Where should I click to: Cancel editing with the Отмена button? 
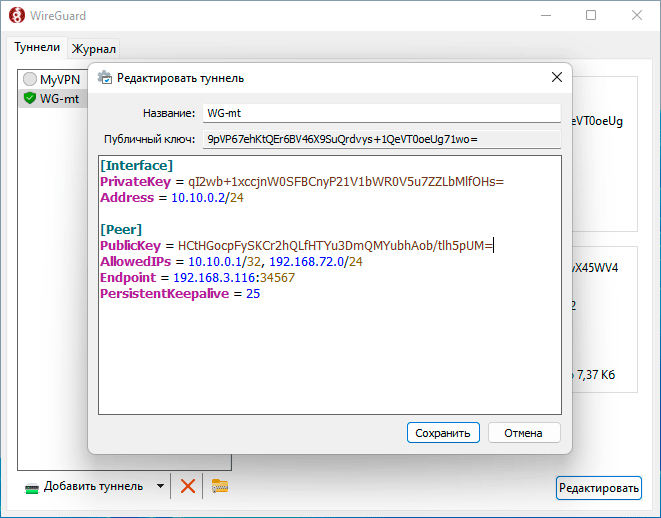[x=524, y=433]
